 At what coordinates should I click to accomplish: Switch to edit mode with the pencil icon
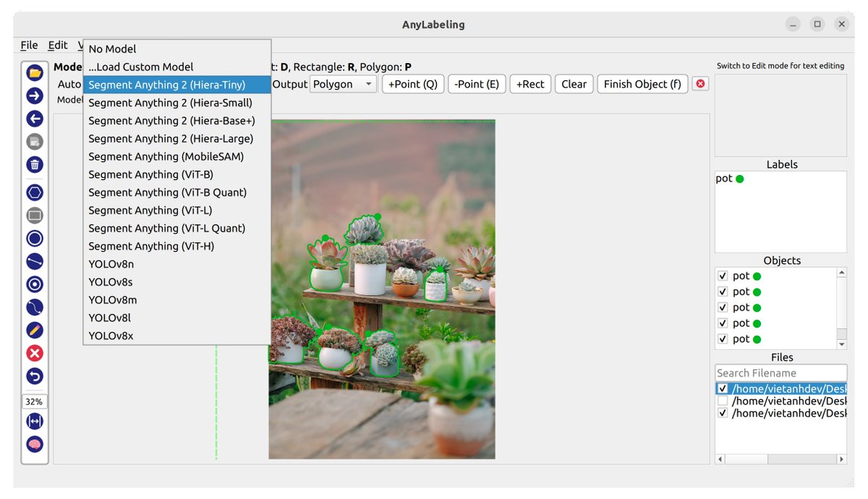(35, 330)
